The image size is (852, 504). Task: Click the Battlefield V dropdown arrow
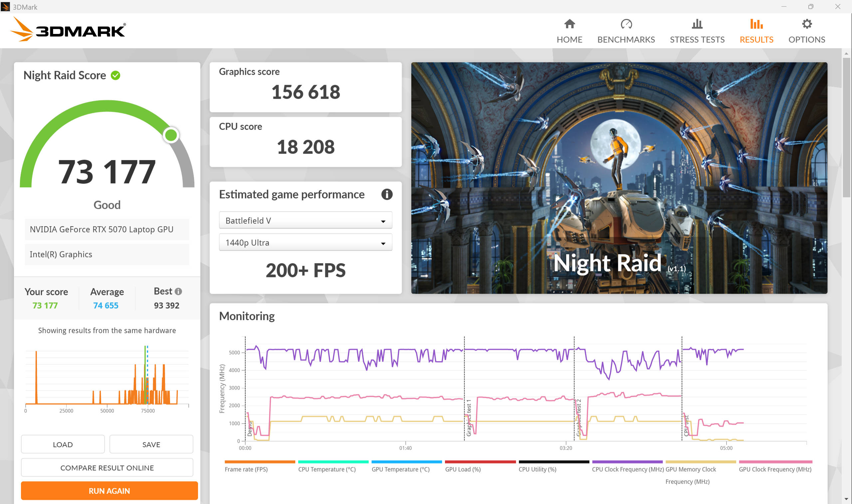383,222
